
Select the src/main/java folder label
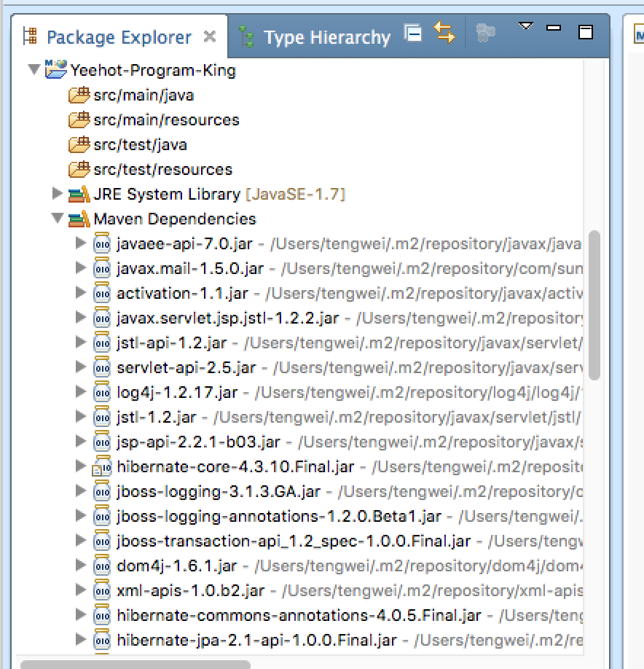tap(144, 95)
